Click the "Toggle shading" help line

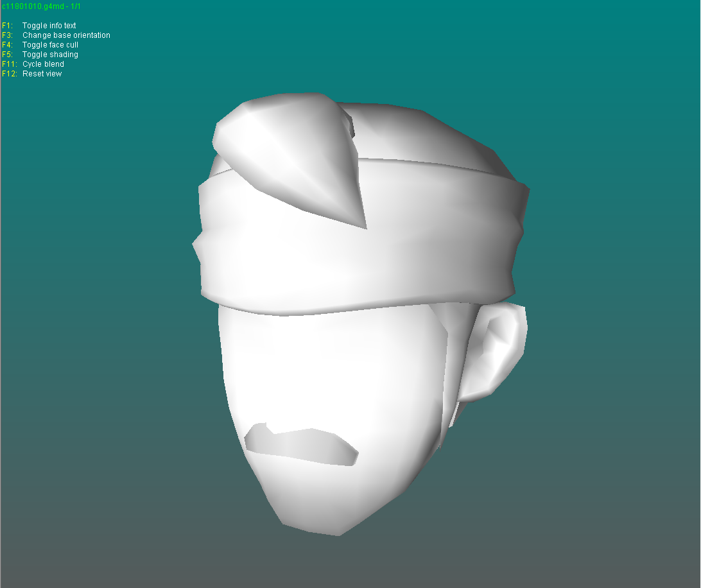point(40,55)
